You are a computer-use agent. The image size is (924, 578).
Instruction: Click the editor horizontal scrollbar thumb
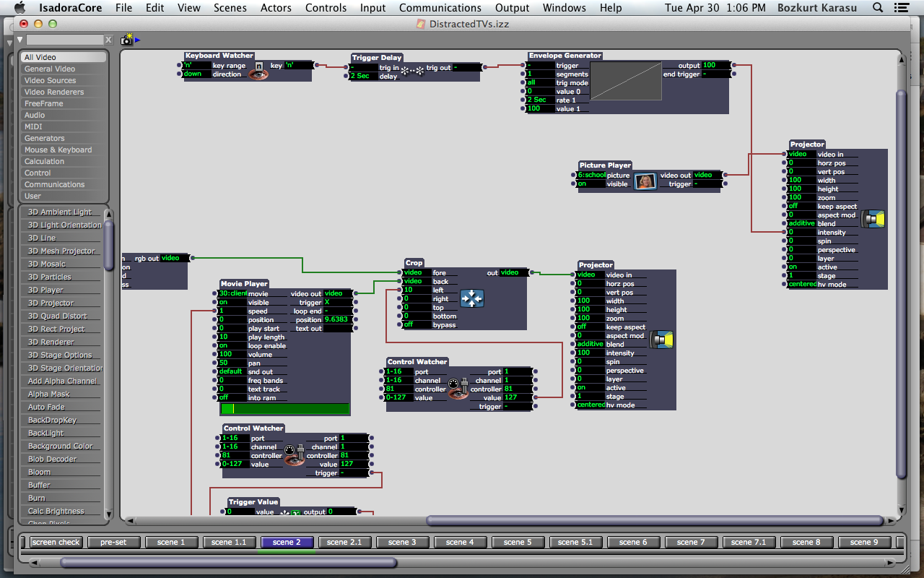click(655, 520)
